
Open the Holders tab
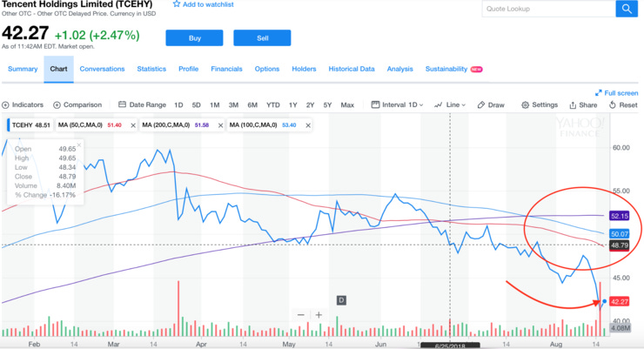(x=304, y=69)
